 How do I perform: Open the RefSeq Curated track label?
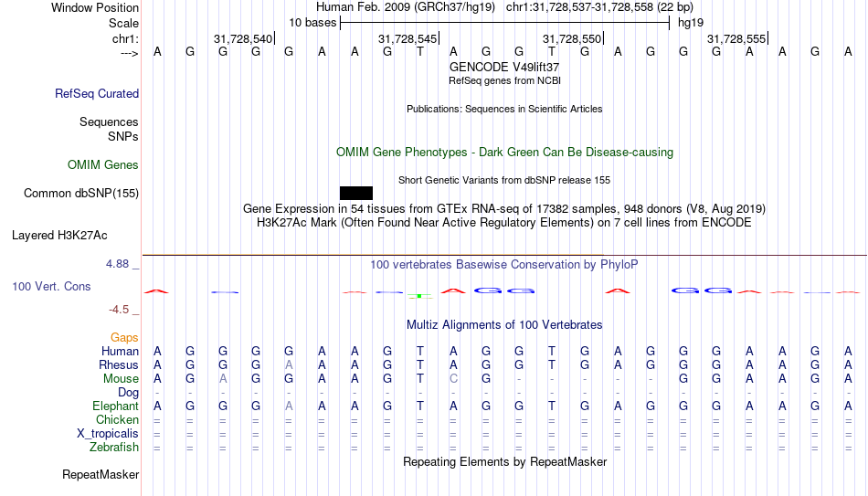(x=97, y=93)
